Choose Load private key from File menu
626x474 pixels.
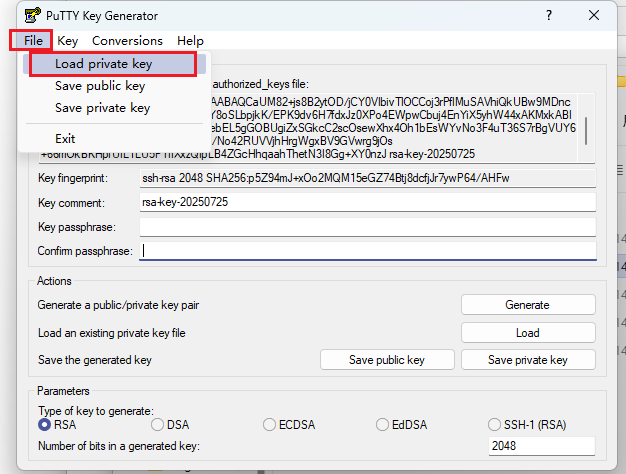pos(103,64)
